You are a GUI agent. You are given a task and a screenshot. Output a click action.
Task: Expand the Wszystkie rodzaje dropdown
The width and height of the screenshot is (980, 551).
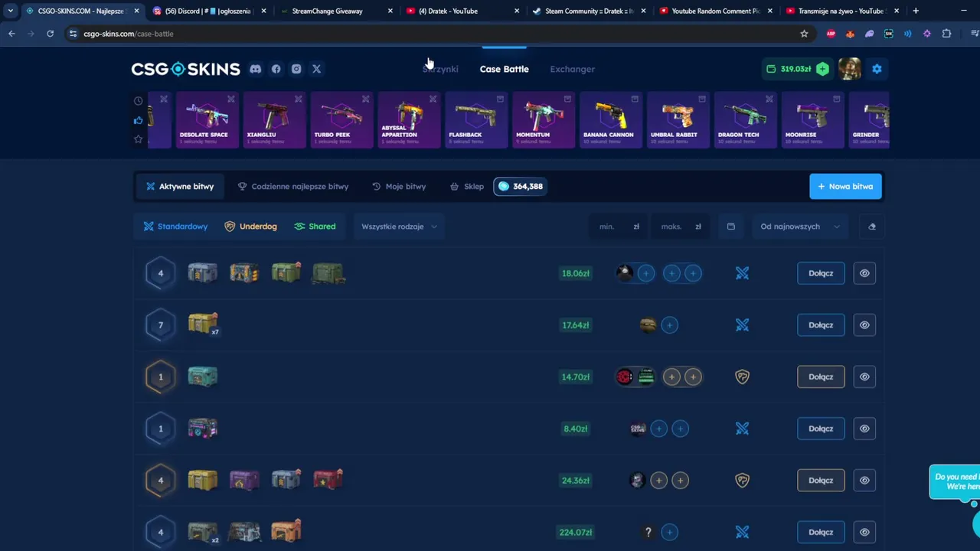pyautogui.click(x=399, y=227)
